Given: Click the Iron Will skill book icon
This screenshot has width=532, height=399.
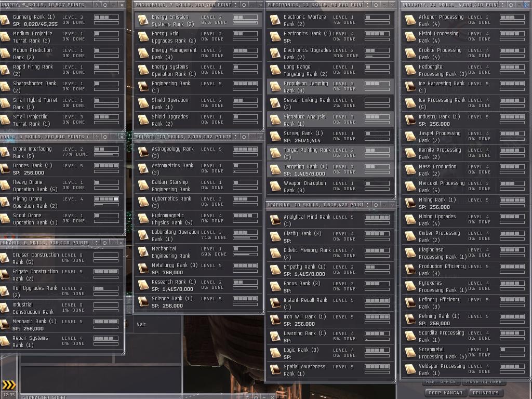Looking at the screenshot, I should 275,320.
